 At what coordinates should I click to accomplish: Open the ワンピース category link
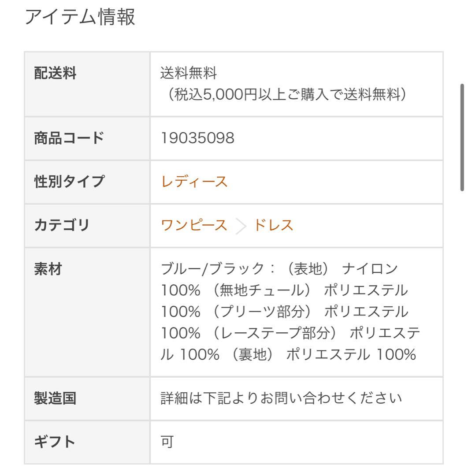tap(193, 225)
